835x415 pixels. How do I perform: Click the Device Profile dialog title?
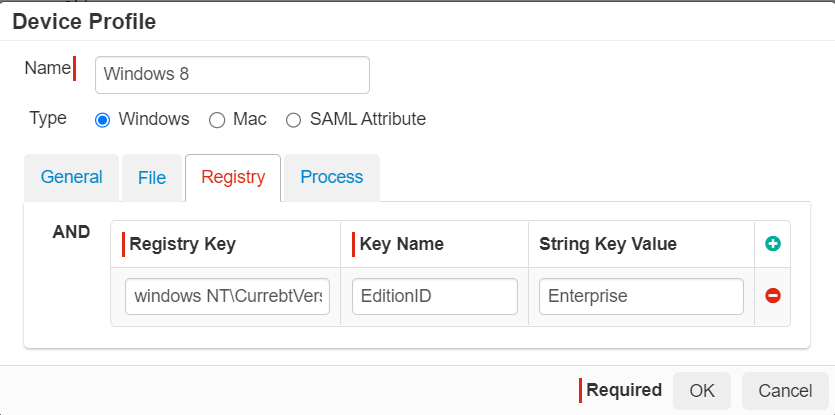(x=84, y=22)
